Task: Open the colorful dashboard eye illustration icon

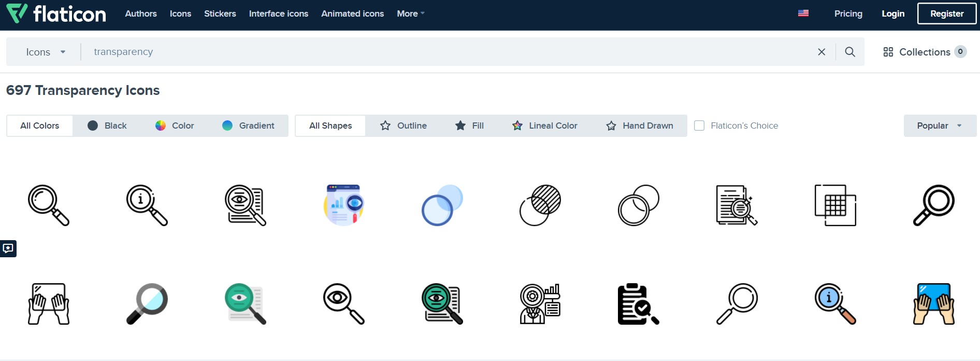Action: [344, 205]
